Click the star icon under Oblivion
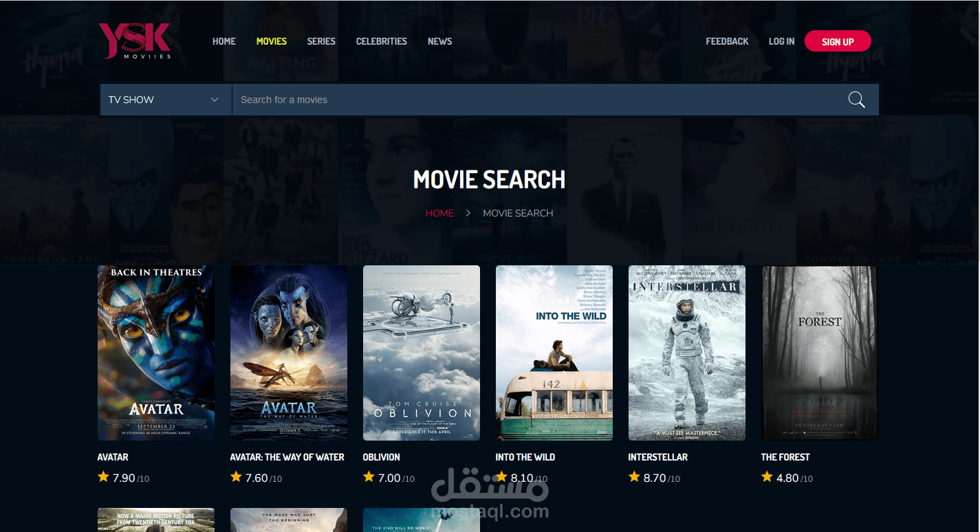Viewport: 980px width, 532px height. click(x=369, y=476)
